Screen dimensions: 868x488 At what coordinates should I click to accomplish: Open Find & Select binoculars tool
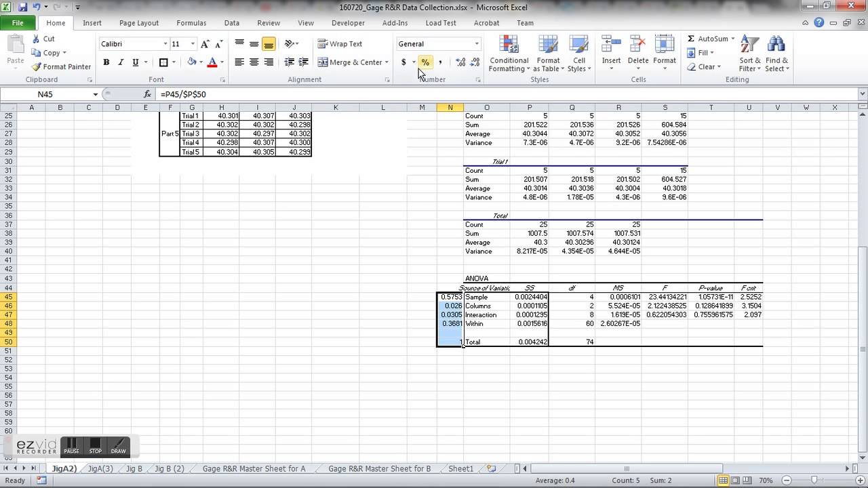[x=776, y=54]
